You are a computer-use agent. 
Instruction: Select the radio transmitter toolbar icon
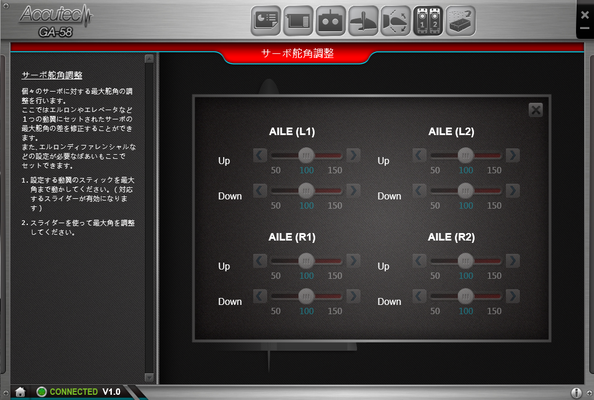(331, 21)
